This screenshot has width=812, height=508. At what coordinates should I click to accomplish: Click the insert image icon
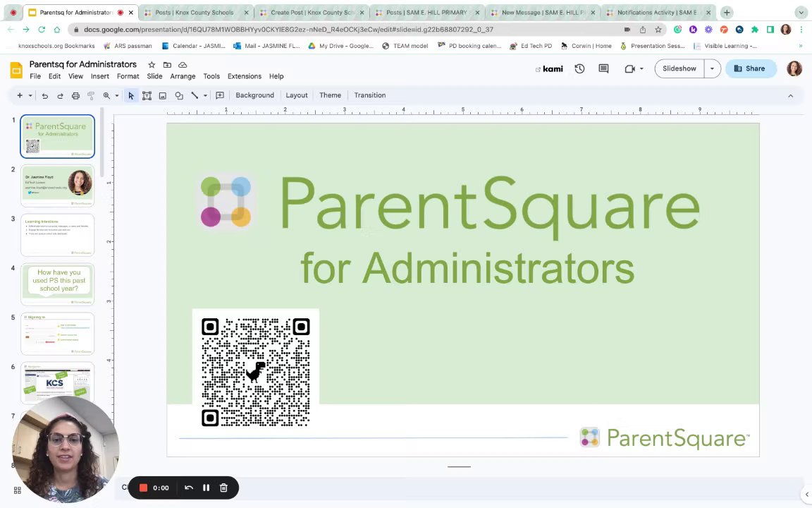163,95
